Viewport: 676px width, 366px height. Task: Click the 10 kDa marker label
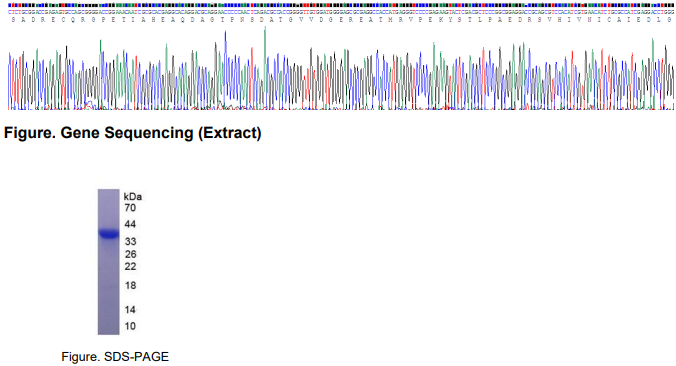(x=130, y=326)
